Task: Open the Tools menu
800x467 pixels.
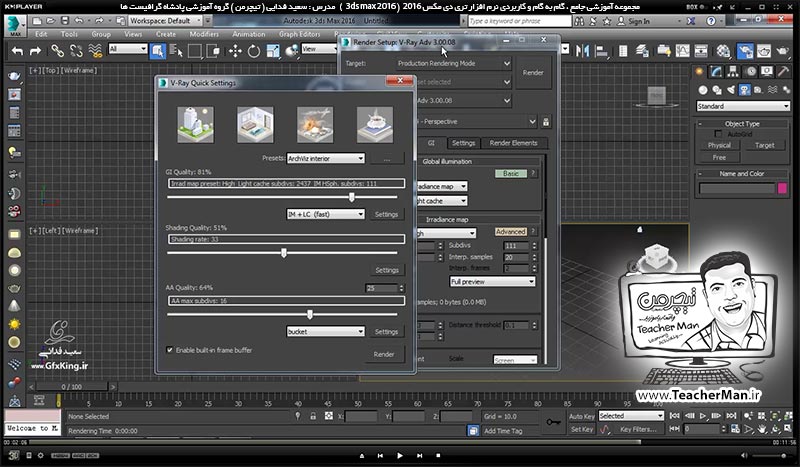Action: coord(69,34)
